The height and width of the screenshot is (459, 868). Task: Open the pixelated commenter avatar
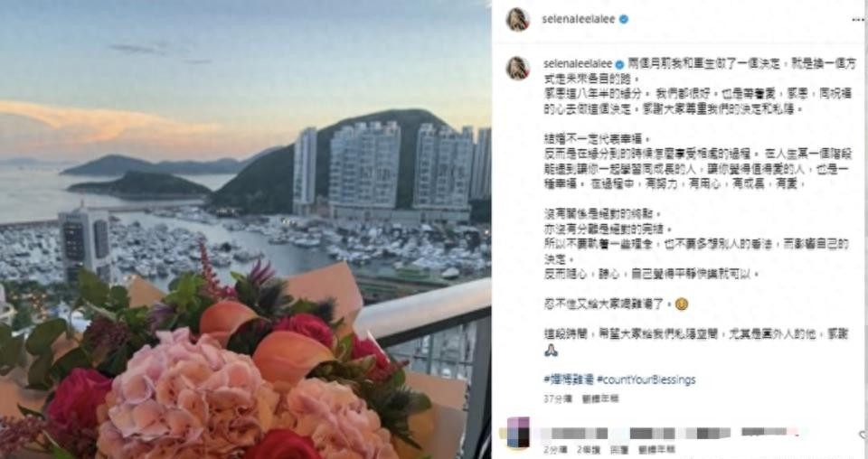tap(517, 431)
